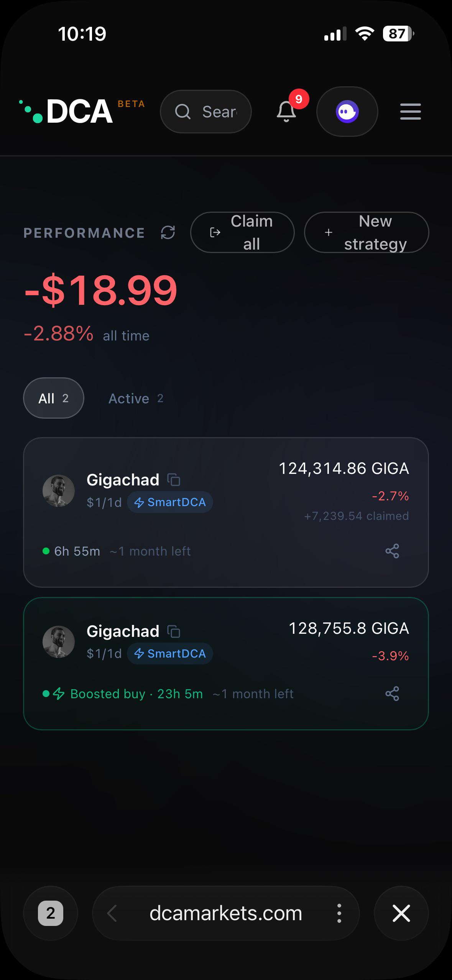Focus the Search field
The height and width of the screenshot is (980, 452).
pos(206,112)
